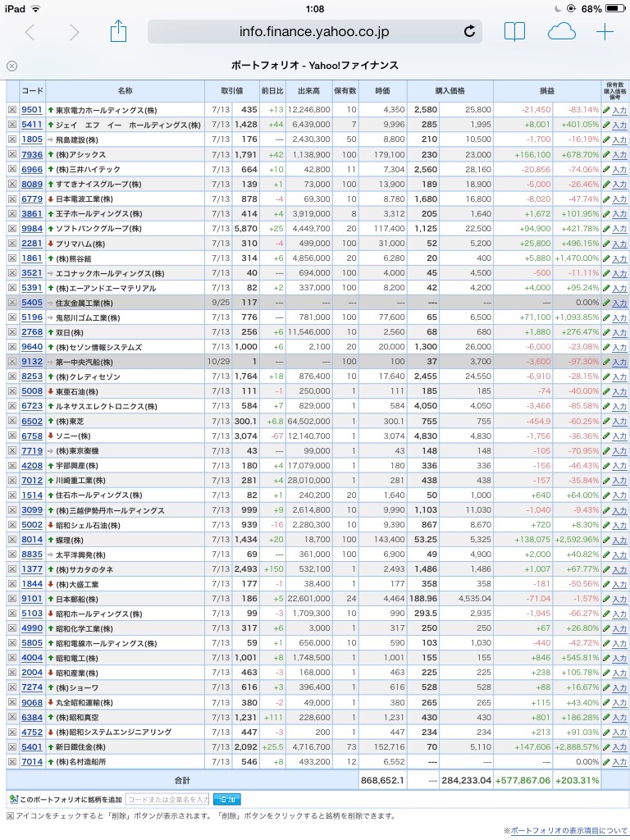Image resolution: width=630 pixels, height=840 pixels.
Task: Click 入力 link in row 3861
Action: point(619,214)
